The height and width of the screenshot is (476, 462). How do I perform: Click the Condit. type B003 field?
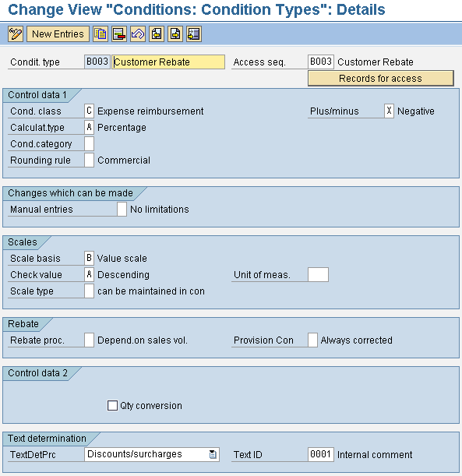(x=97, y=62)
